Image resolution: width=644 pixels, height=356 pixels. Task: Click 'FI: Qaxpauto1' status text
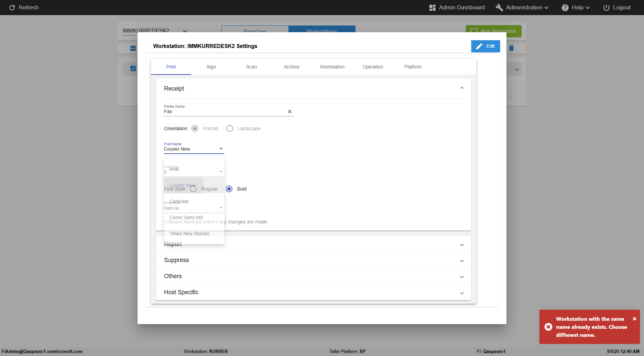point(491,351)
